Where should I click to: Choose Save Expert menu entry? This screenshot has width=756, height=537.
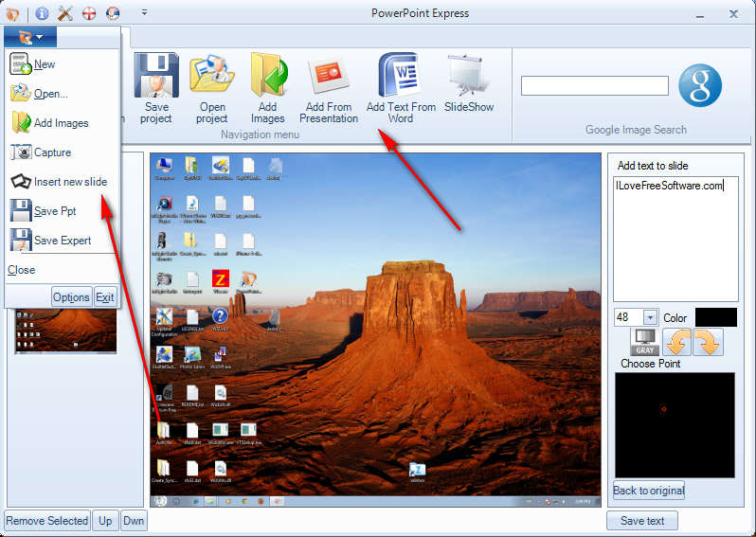point(63,240)
